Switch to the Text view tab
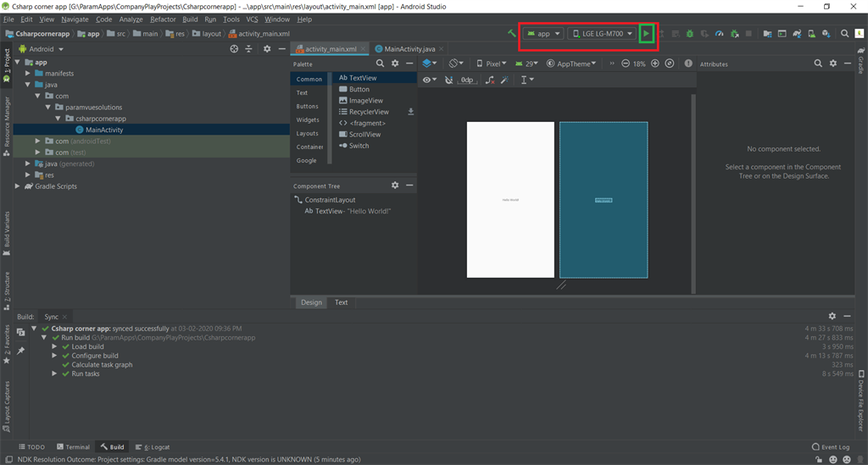 pyautogui.click(x=341, y=302)
